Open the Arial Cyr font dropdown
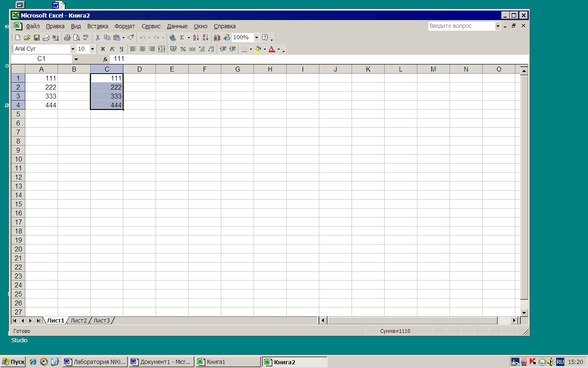 pyautogui.click(x=73, y=49)
